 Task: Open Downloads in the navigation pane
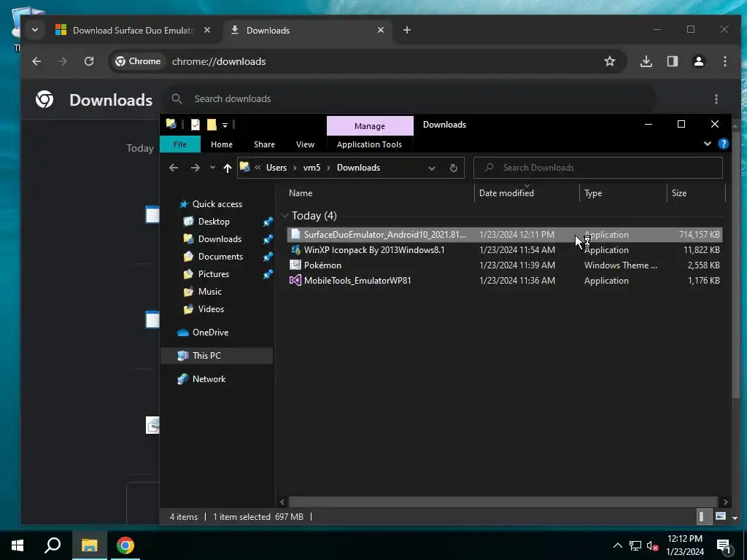pyautogui.click(x=220, y=239)
